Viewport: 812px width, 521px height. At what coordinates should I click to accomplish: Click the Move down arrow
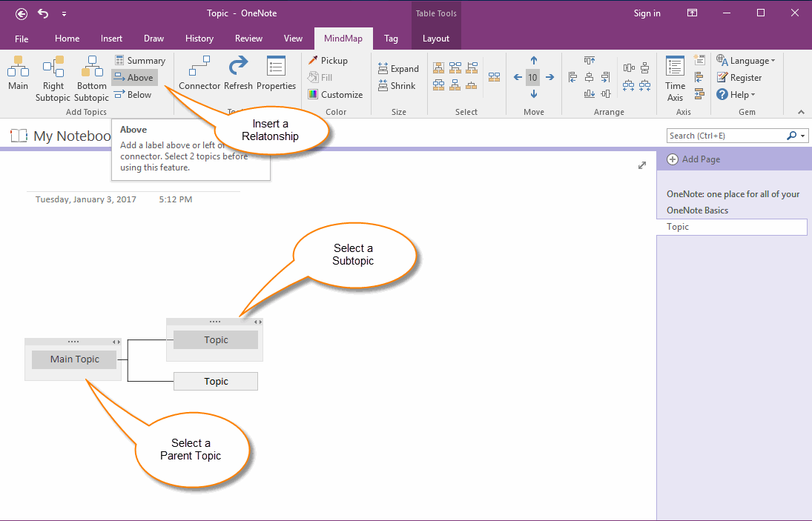[x=533, y=94]
